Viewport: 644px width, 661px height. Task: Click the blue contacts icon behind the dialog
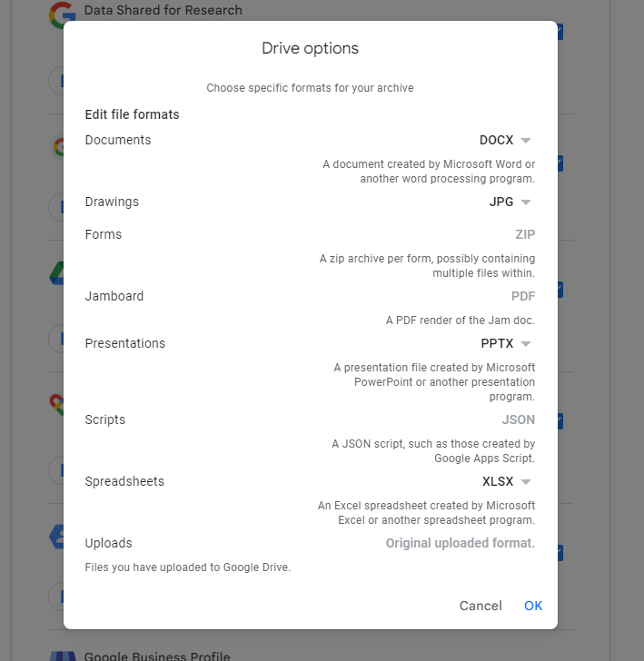55,537
